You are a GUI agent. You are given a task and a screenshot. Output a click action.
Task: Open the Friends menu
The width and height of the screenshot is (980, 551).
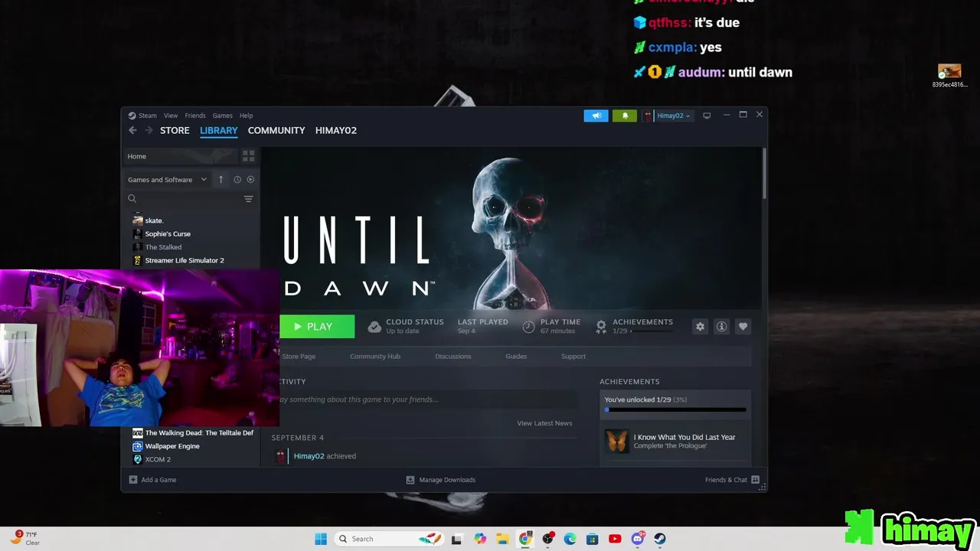click(195, 116)
